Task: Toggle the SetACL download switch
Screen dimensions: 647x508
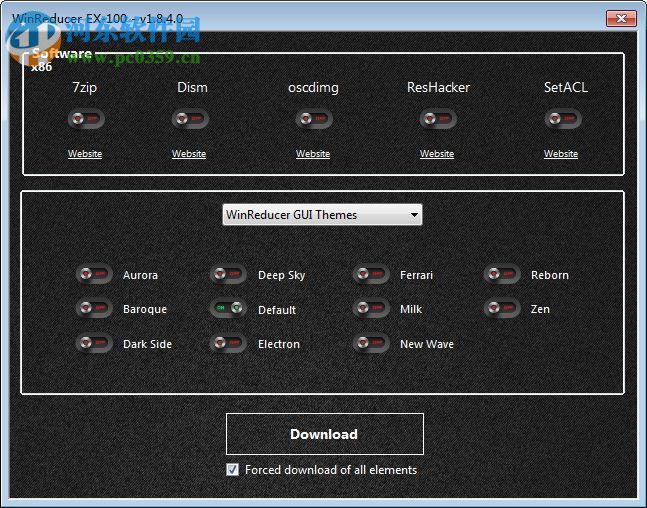Action: (x=563, y=119)
